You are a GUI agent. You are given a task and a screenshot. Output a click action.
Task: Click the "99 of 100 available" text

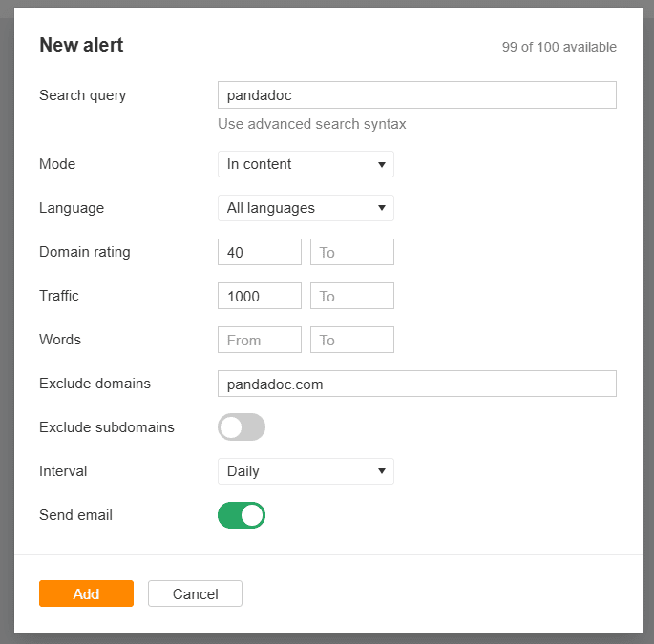point(559,47)
